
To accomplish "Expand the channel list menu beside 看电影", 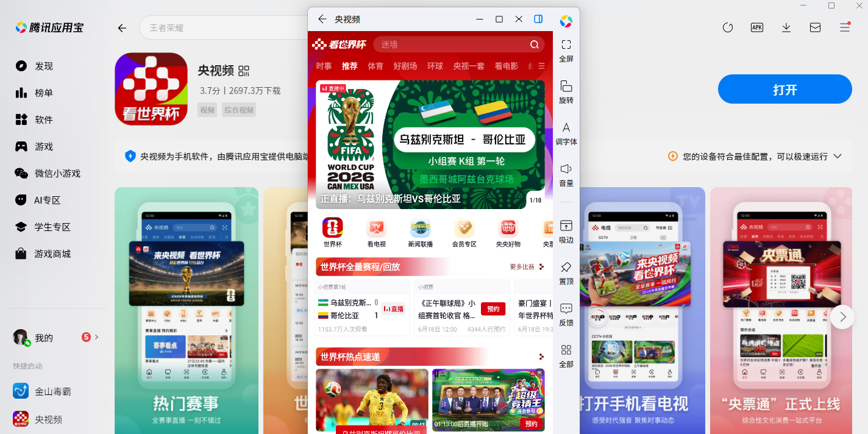I will point(541,66).
